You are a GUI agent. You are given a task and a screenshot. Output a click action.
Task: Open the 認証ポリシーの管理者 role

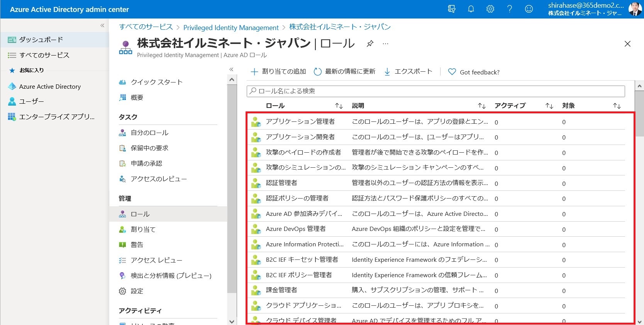point(297,198)
